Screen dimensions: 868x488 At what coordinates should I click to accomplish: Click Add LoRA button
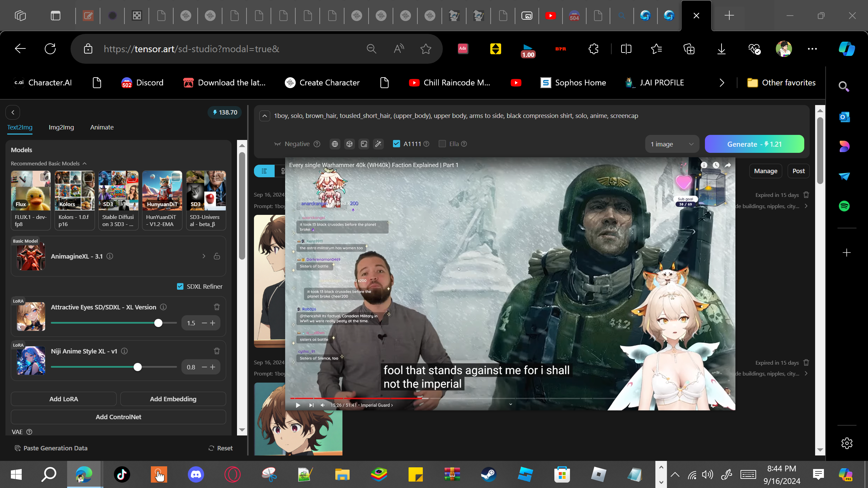64,399
